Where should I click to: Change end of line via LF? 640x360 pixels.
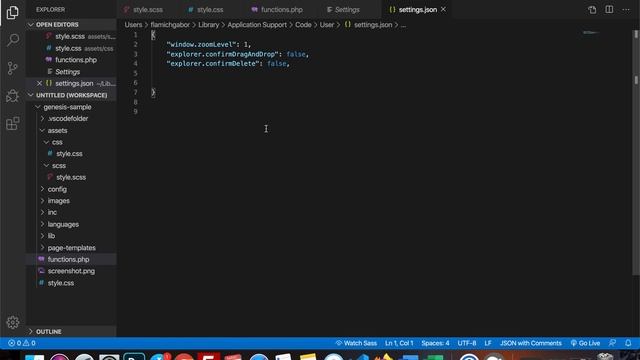click(488, 343)
